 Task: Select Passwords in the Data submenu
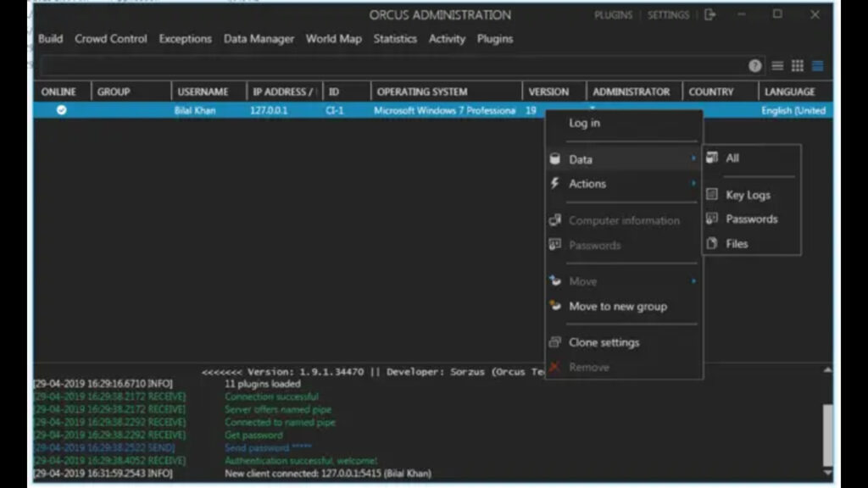tap(751, 219)
